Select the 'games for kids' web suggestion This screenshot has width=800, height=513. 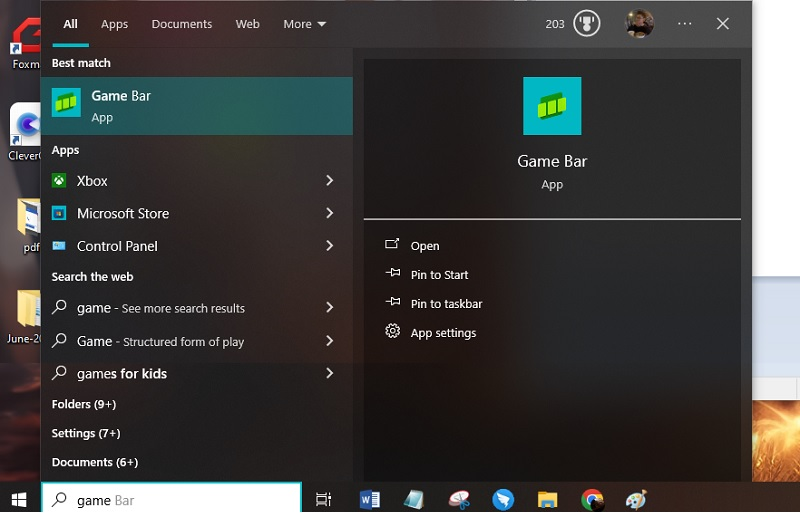196,374
